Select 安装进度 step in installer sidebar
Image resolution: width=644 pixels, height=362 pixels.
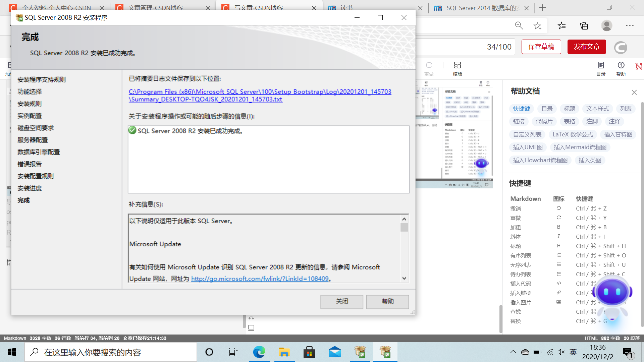point(30,188)
